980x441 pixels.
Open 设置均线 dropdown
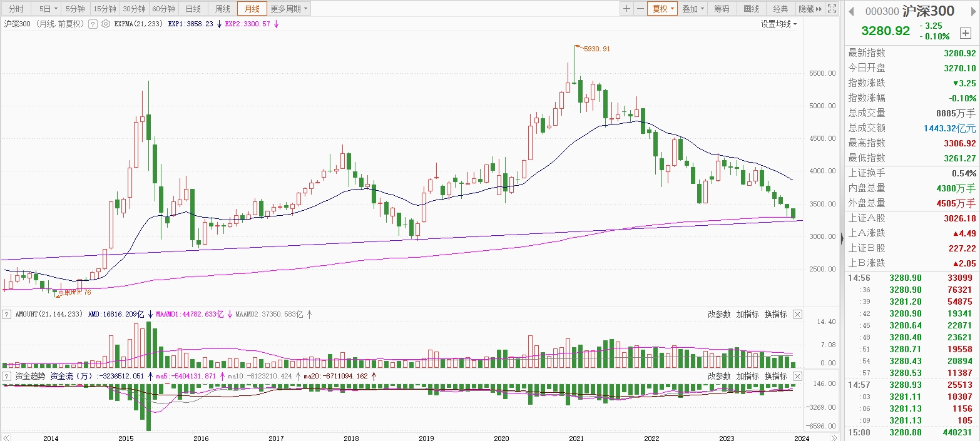(x=779, y=24)
